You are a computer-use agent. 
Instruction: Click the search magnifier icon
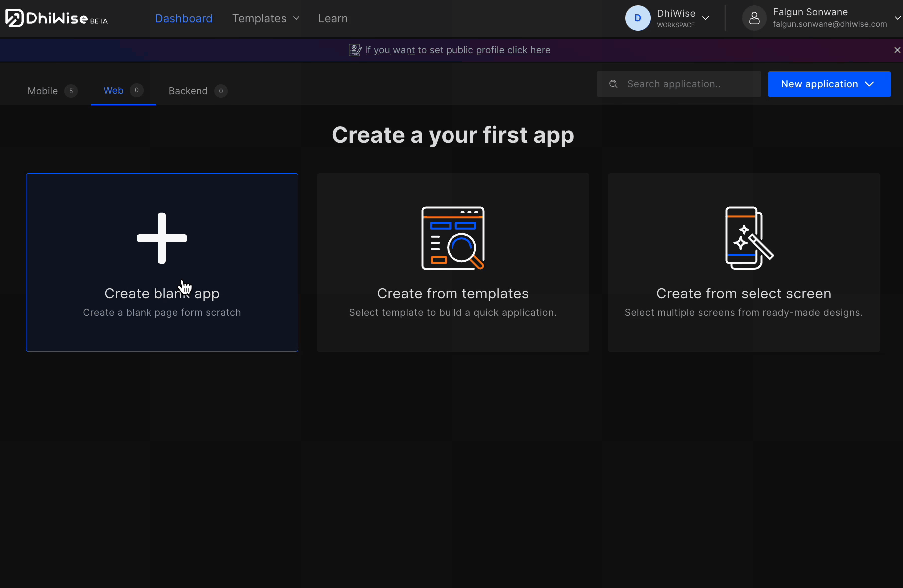point(614,84)
